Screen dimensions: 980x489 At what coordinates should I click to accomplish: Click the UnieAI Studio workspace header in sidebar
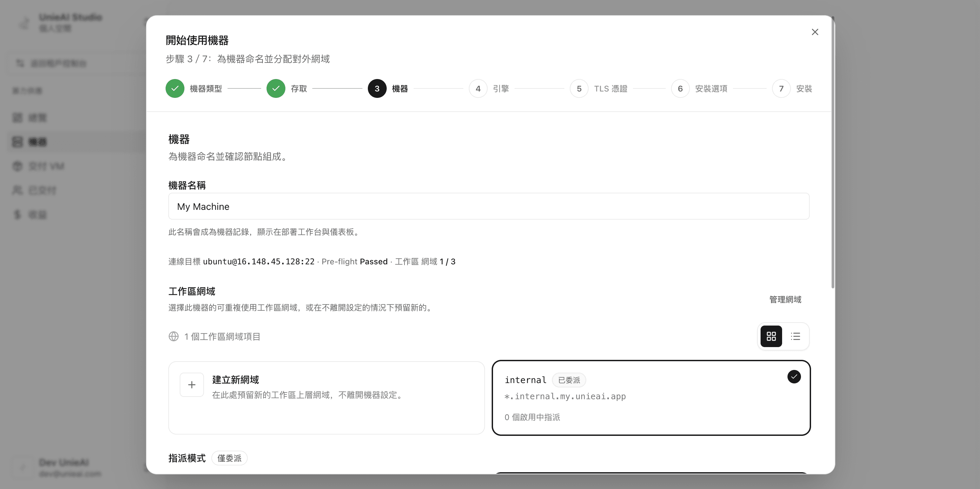(x=70, y=23)
